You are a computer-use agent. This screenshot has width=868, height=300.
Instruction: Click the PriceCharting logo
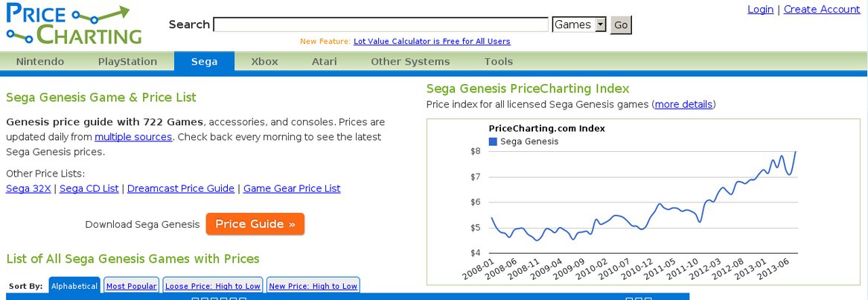click(x=74, y=24)
